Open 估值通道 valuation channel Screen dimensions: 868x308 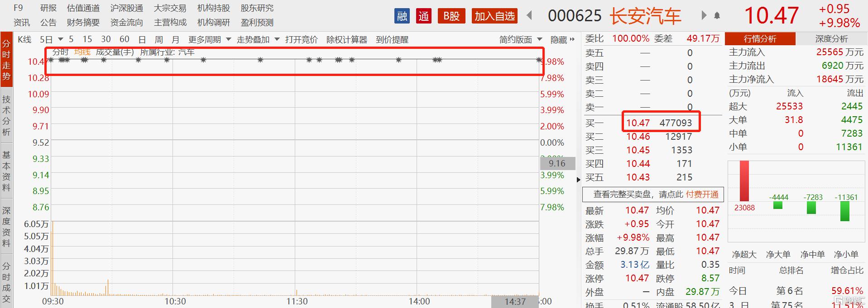click(x=83, y=8)
